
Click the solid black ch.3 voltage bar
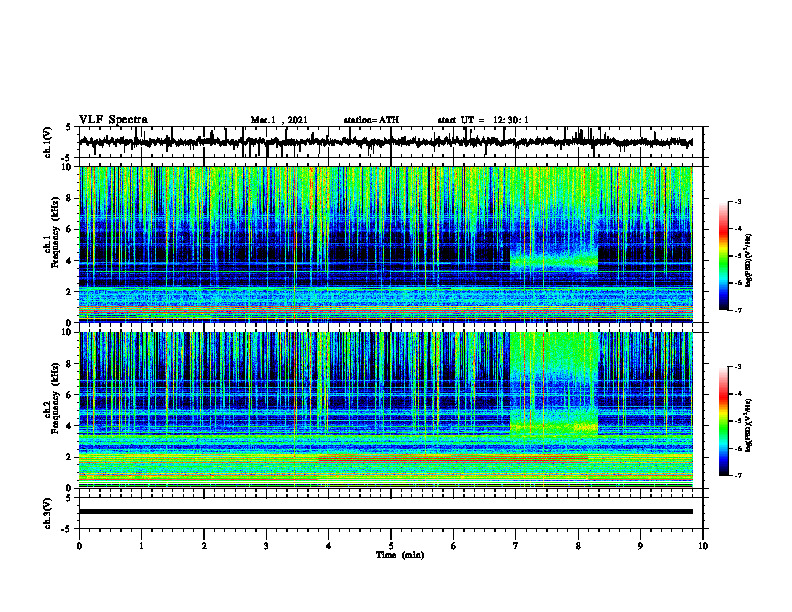click(386, 512)
